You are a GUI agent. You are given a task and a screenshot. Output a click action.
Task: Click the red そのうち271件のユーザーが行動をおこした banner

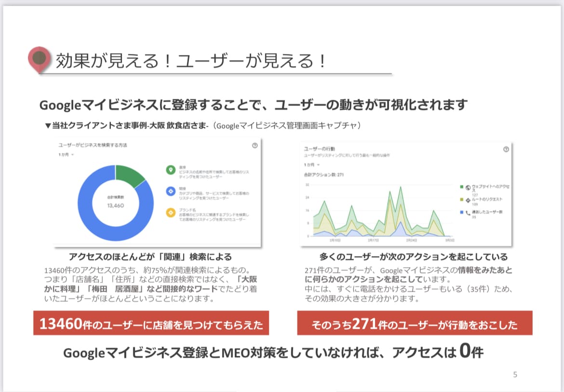415,323
